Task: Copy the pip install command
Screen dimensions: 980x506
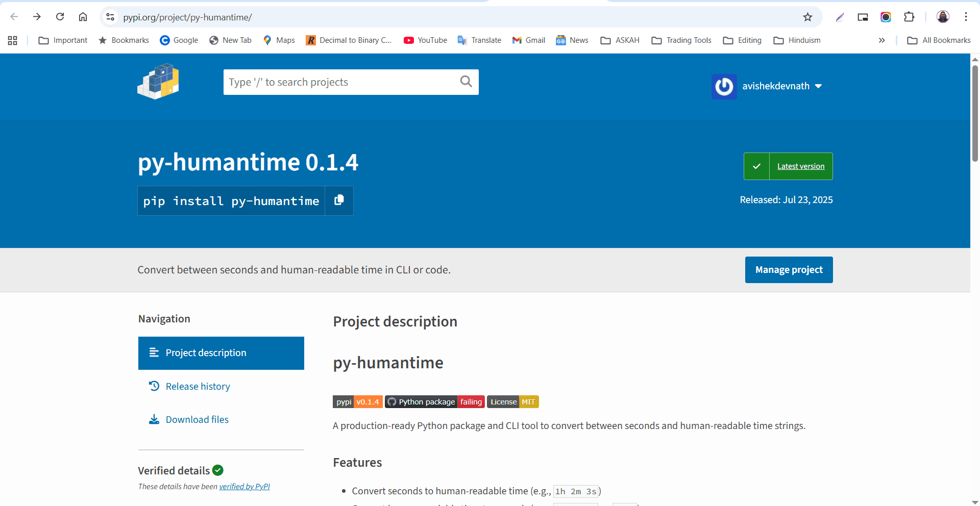Action: pos(338,200)
